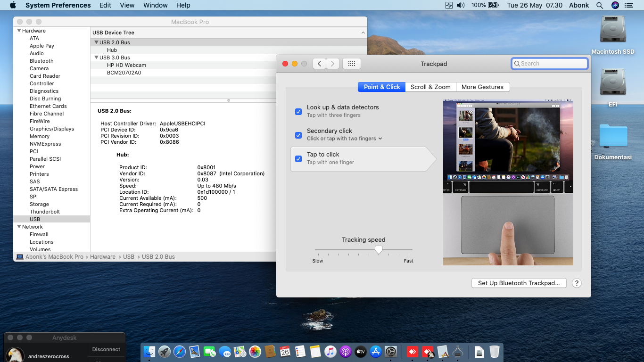Click the Show All grid icon
The image size is (644, 362).
point(351,64)
